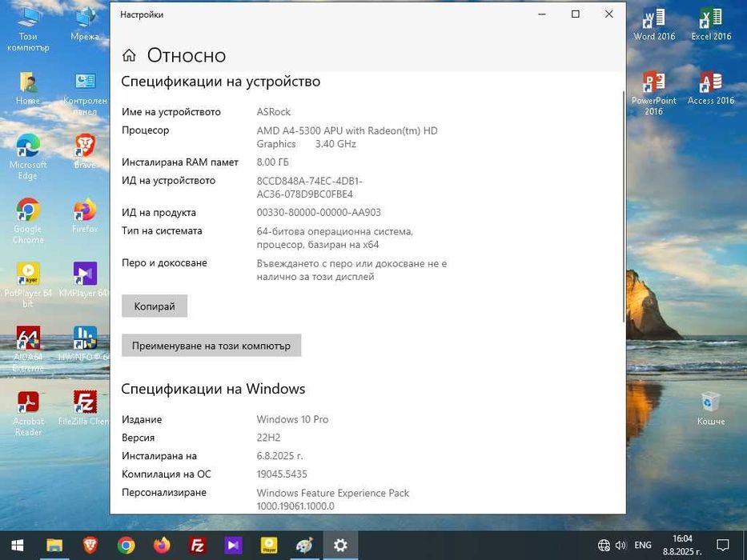Launch KMPlayer 64 desktop icon
This screenshot has width=747, height=560.
(x=85, y=280)
